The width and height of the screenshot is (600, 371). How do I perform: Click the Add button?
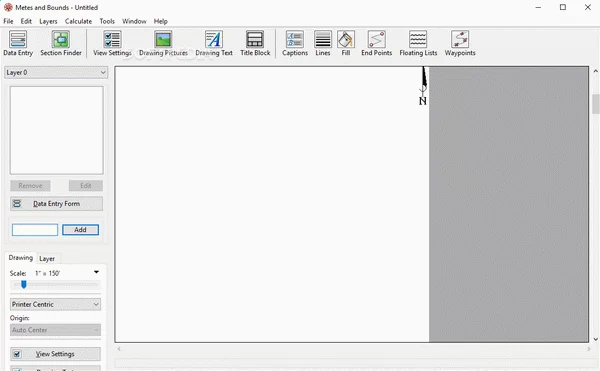coord(80,230)
